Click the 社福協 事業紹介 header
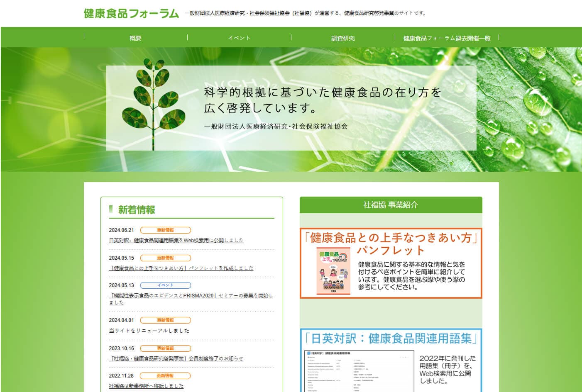 391,205
